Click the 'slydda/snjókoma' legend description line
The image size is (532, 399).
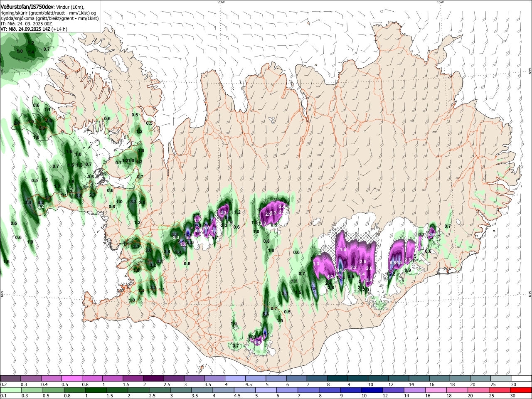tap(49, 18)
